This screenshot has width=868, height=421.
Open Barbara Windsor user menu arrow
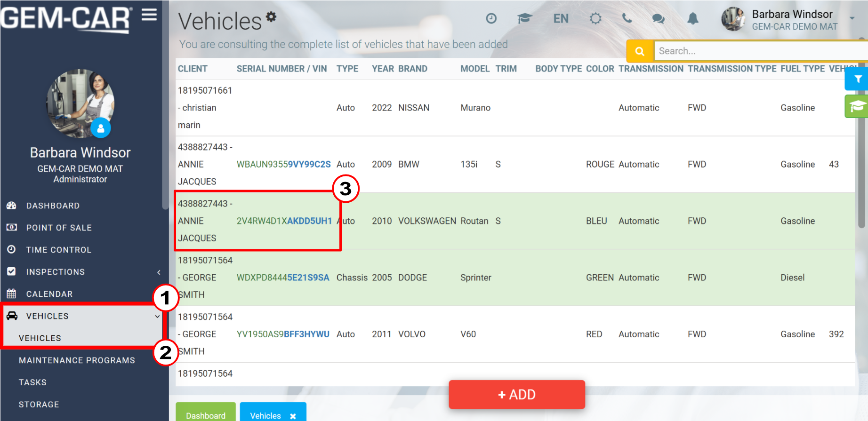coord(852,18)
